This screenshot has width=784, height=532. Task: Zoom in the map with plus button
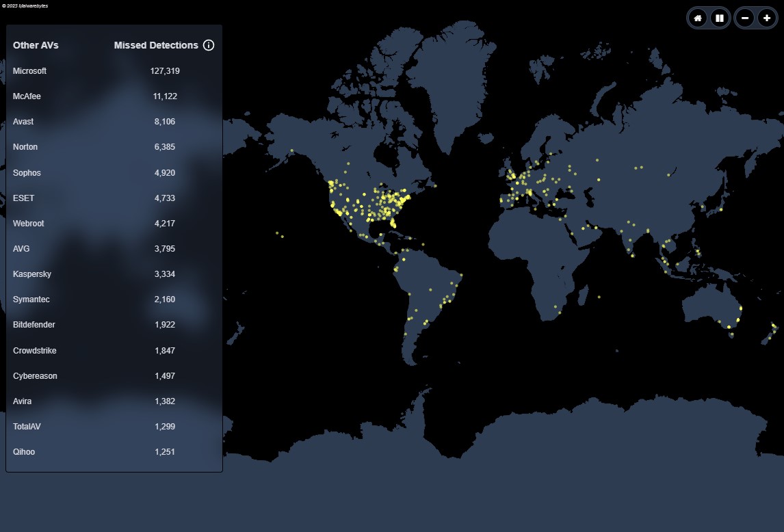pyautogui.click(x=766, y=18)
